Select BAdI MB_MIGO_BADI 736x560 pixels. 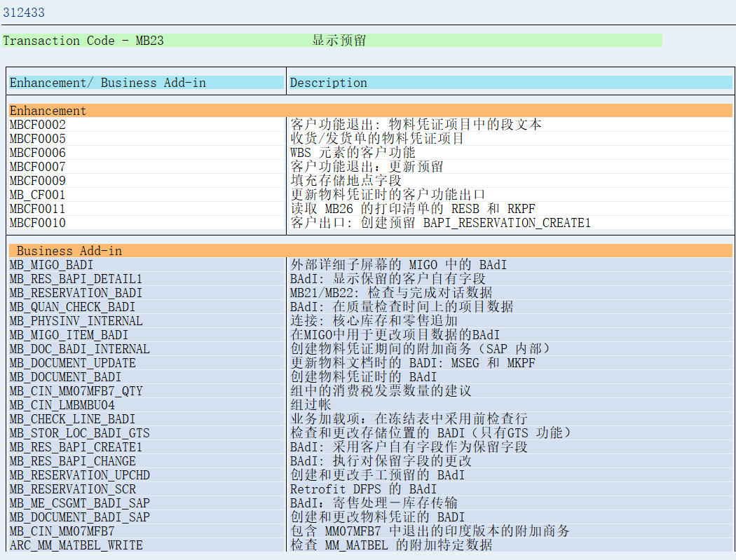click(x=52, y=265)
